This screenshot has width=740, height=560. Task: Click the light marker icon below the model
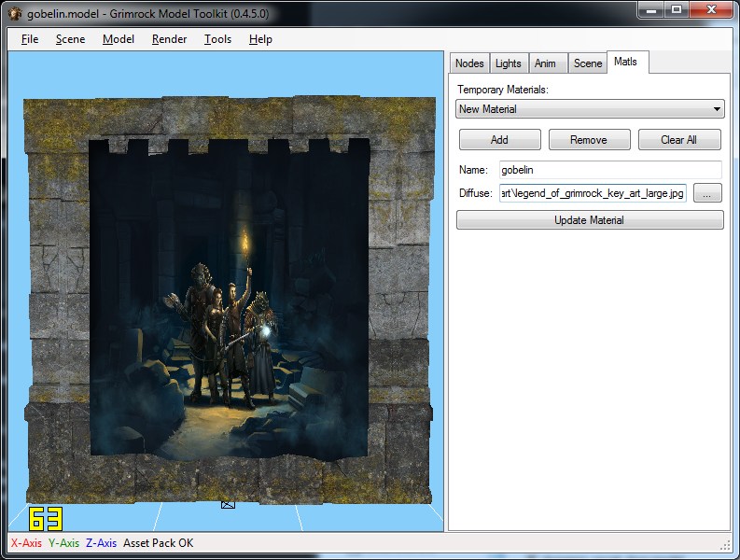click(x=228, y=505)
